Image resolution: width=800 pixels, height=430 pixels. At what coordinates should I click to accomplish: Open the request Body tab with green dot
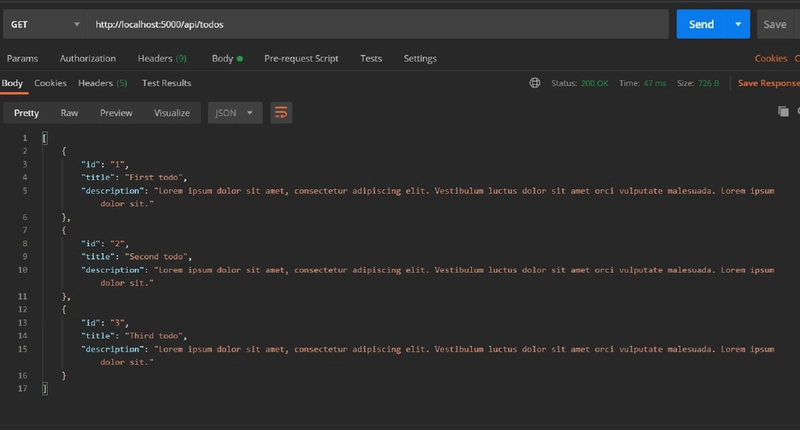pos(227,58)
